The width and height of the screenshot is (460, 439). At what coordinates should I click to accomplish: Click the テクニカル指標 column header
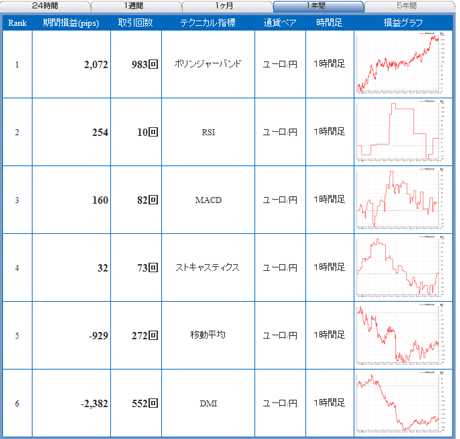coord(208,23)
